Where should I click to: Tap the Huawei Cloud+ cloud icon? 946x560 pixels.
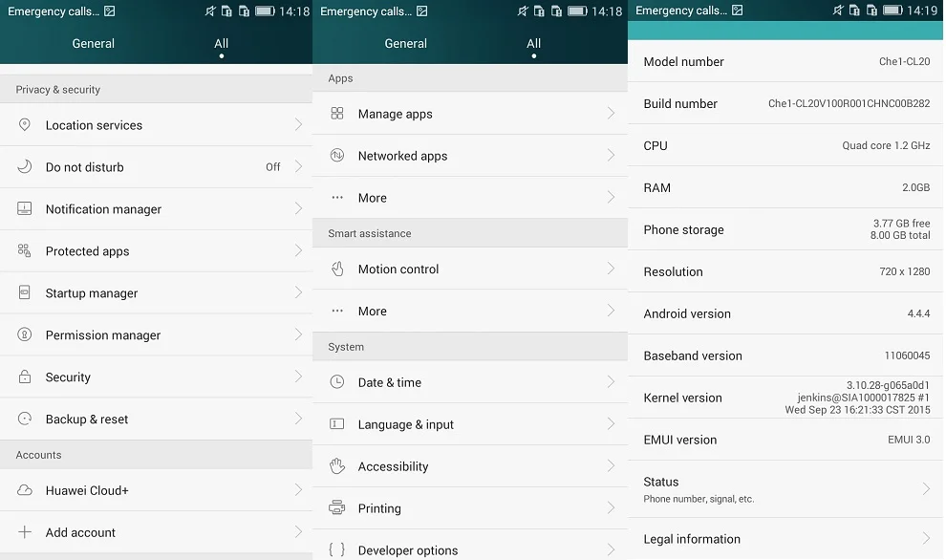point(25,490)
